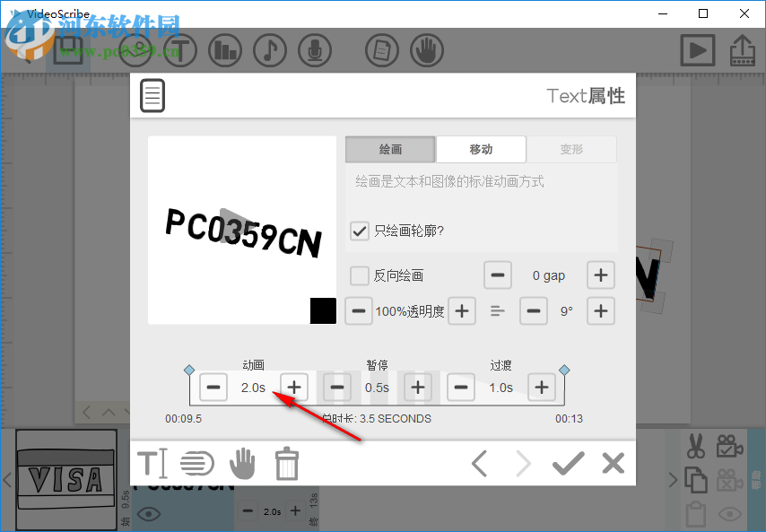Confirm changes with the checkmark button

coord(568,463)
